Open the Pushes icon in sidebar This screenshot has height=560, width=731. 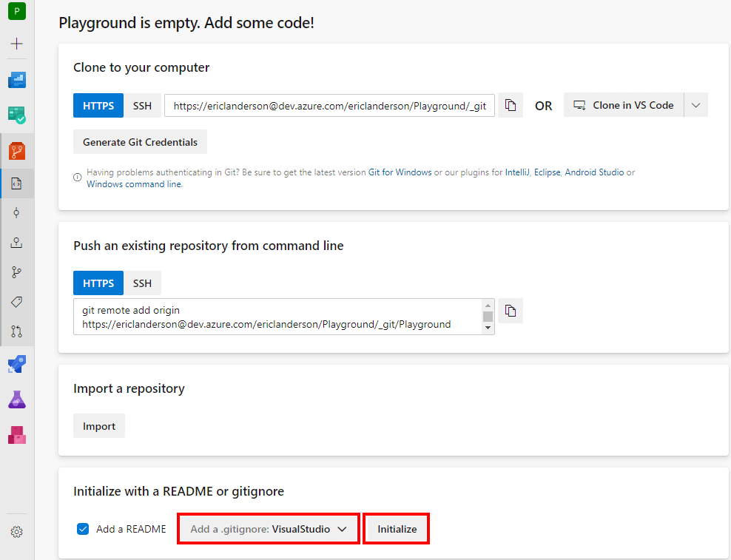(x=17, y=243)
